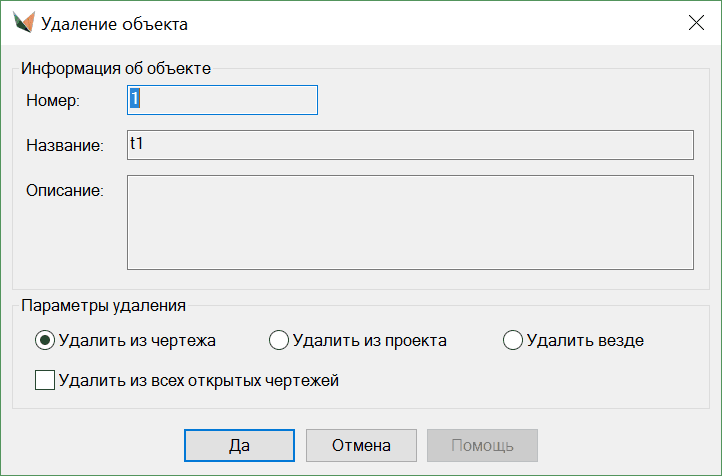Click the t1 text in Название field
This screenshot has width=722, height=476.
pos(137,144)
